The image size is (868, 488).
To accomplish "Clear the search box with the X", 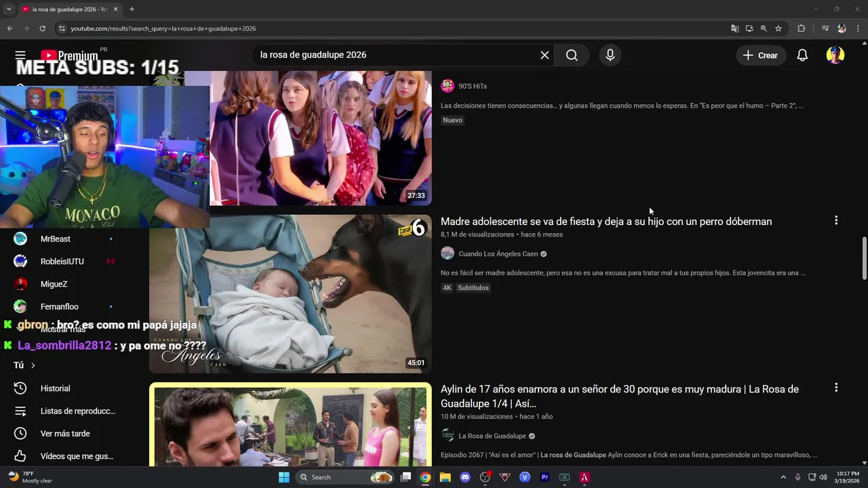I will click(545, 55).
